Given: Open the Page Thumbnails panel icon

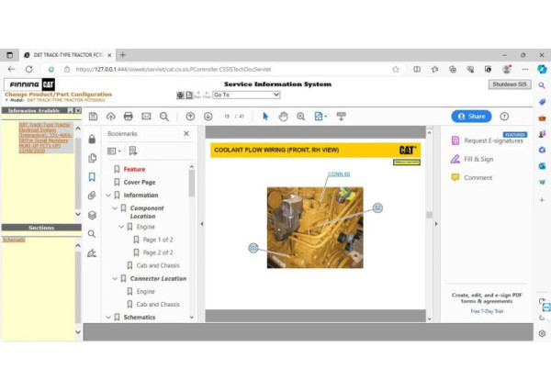Looking at the screenshot, I should pos(92,158).
